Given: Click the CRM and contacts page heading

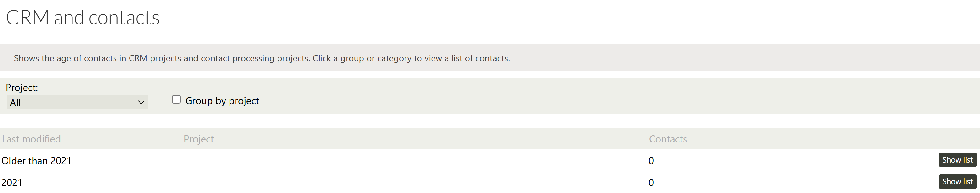Looking at the screenshot, I should [82, 18].
